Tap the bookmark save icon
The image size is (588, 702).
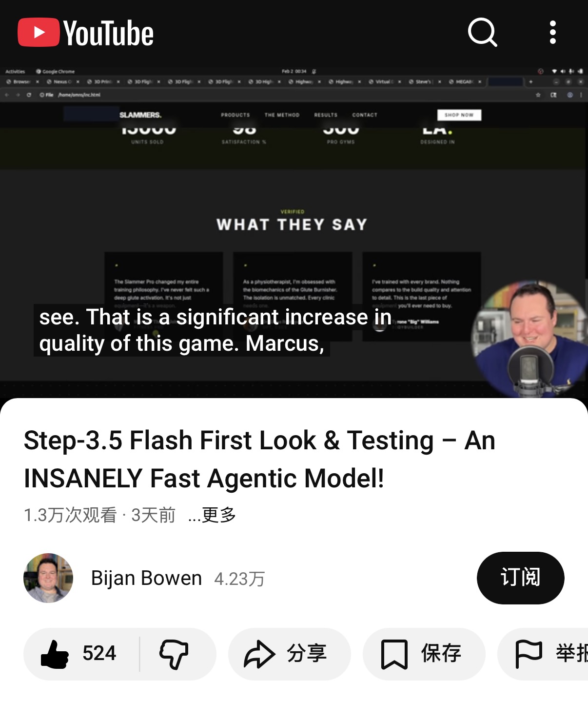click(x=394, y=654)
